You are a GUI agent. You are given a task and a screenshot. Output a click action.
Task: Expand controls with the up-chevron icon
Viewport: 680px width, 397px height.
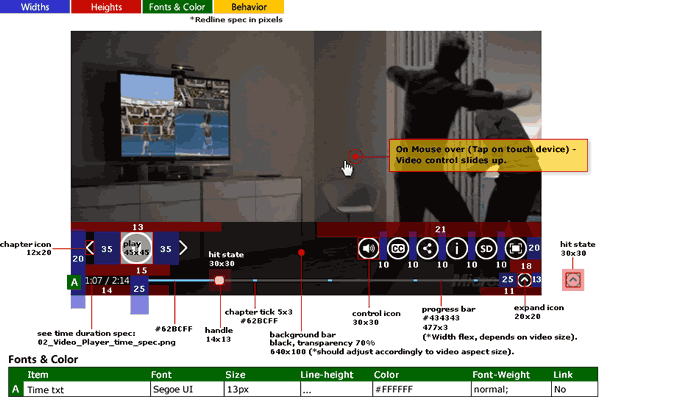[x=524, y=280]
